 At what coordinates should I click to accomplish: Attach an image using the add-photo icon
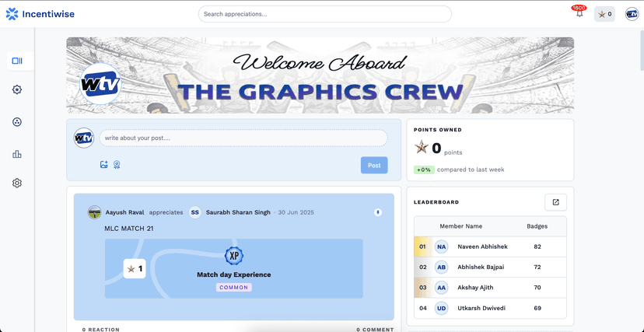pyautogui.click(x=104, y=165)
